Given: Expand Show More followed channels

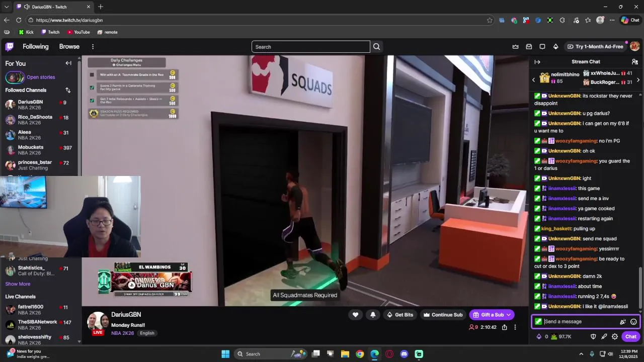Looking at the screenshot, I should click(x=18, y=284).
